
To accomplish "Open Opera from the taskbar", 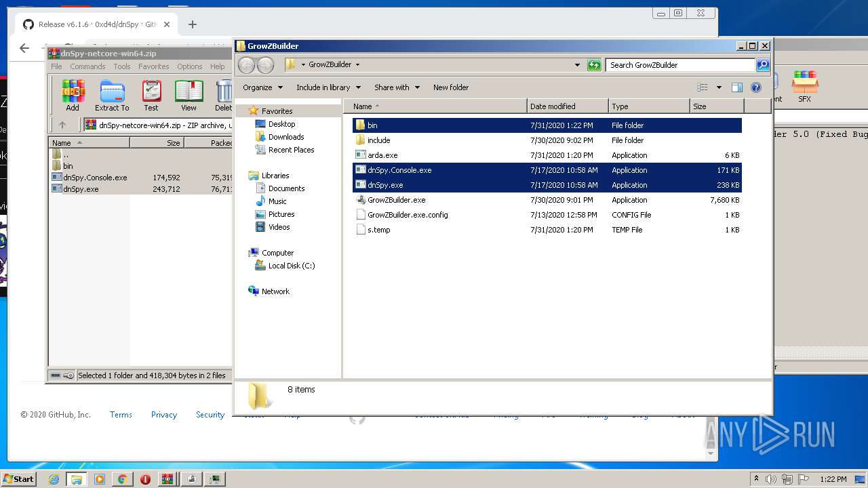I will pos(145,479).
